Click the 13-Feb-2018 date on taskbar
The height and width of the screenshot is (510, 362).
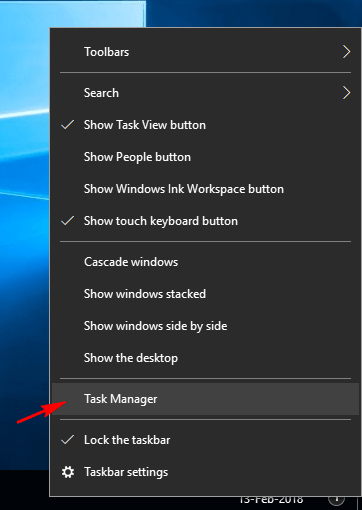pyautogui.click(x=271, y=500)
